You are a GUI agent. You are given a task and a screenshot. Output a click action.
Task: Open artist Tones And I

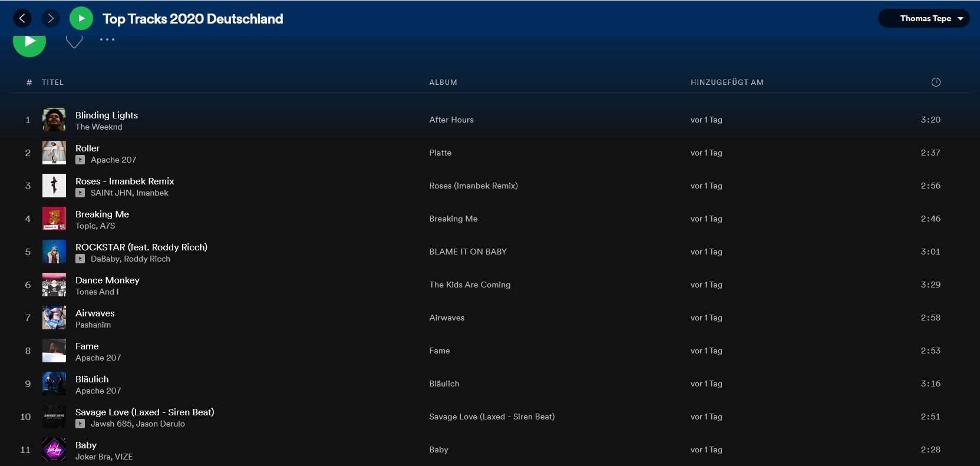pos(97,292)
